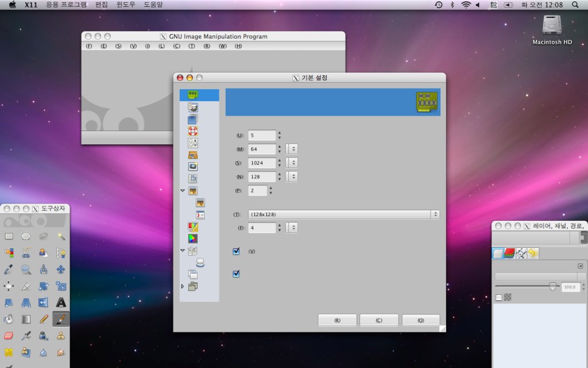Viewport: 588px width, 368px height.
Task: Switch to the Channels tab in Layers dock
Action: tap(509, 254)
